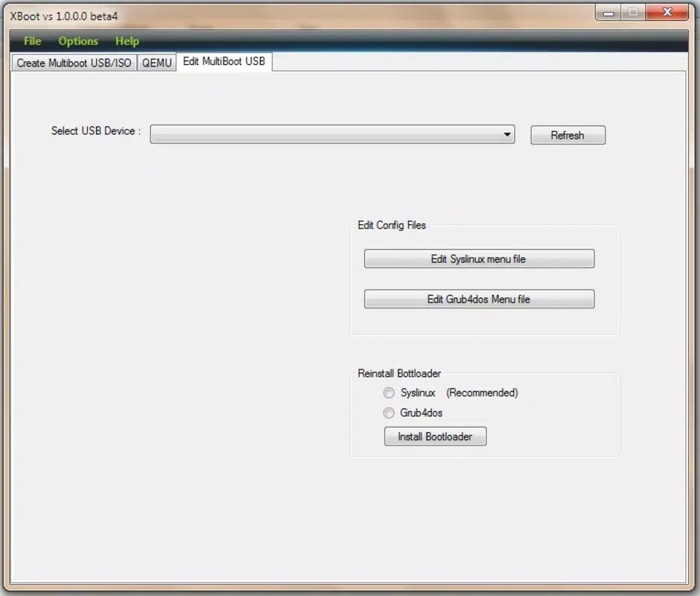
Task: Click Edit Syslinux menu file button
Action: (479, 259)
